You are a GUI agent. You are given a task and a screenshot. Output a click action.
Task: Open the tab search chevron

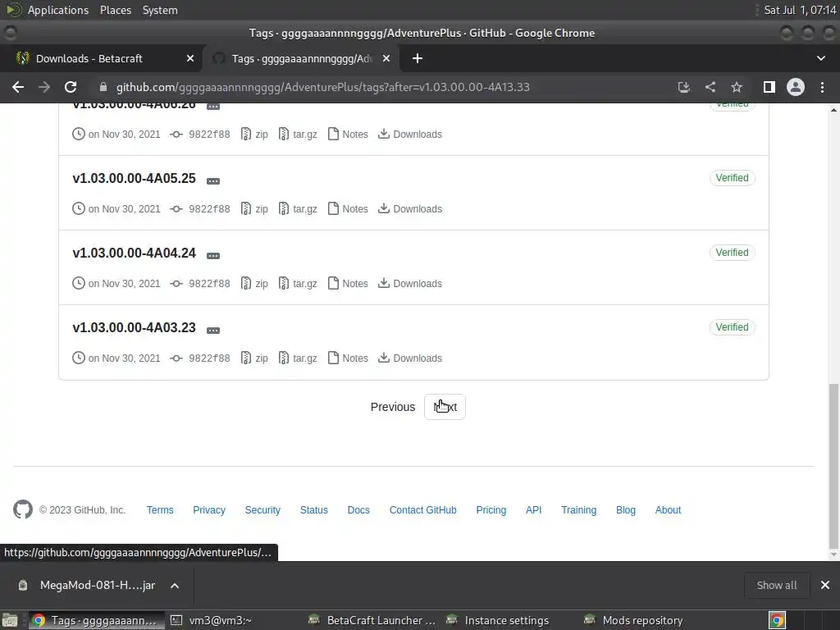(x=820, y=58)
